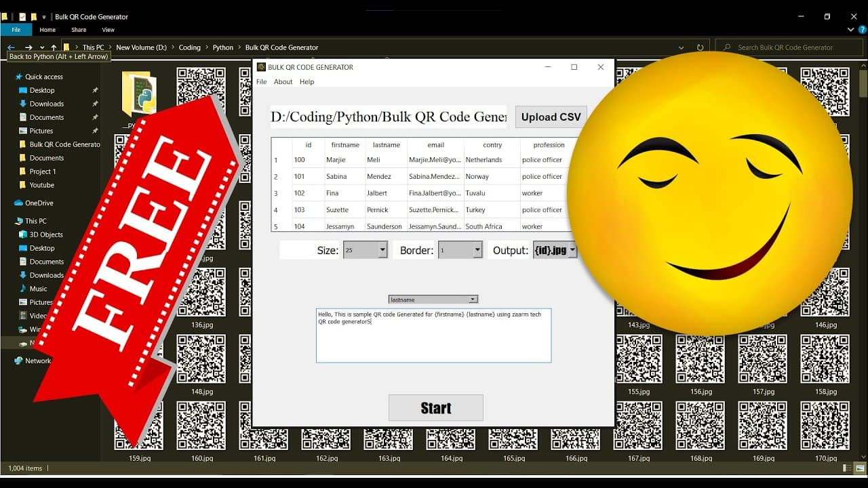868x488 pixels.
Task: Switch Explorer to details view icon
Action: tap(847, 468)
